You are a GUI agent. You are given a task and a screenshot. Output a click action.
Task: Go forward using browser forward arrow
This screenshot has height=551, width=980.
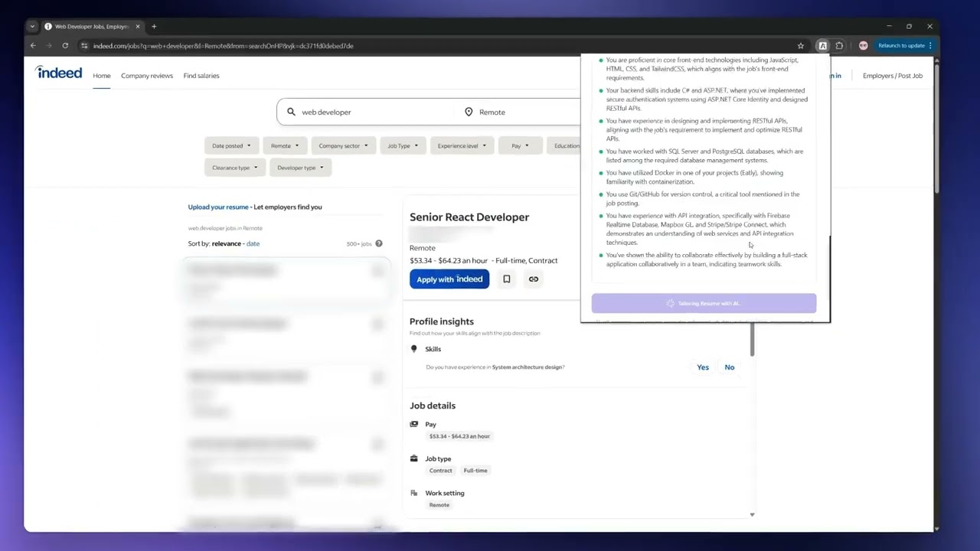coord(48,46)
